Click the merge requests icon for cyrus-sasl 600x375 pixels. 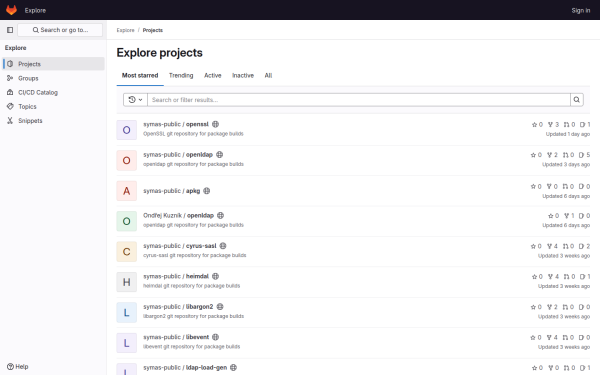(x=566, y=246)
